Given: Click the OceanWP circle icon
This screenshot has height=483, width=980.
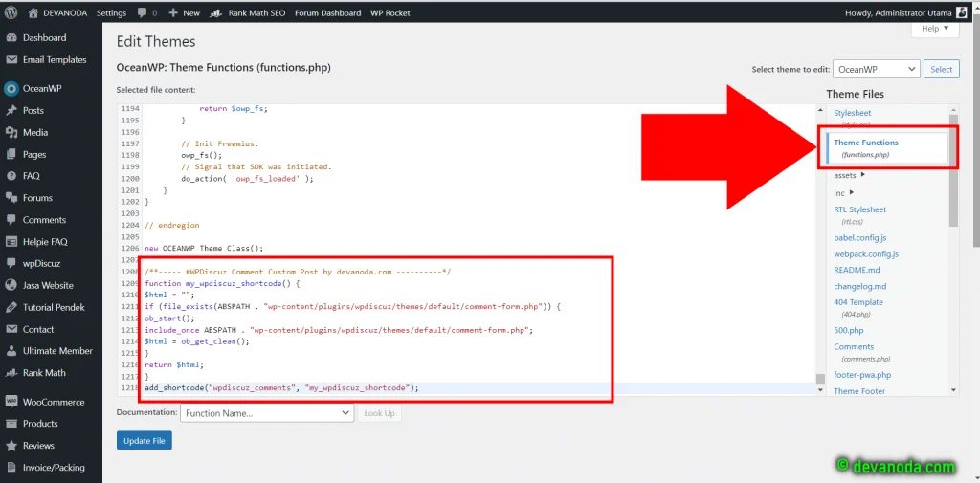Looking at the screenshot, I should tap(11, 89).
